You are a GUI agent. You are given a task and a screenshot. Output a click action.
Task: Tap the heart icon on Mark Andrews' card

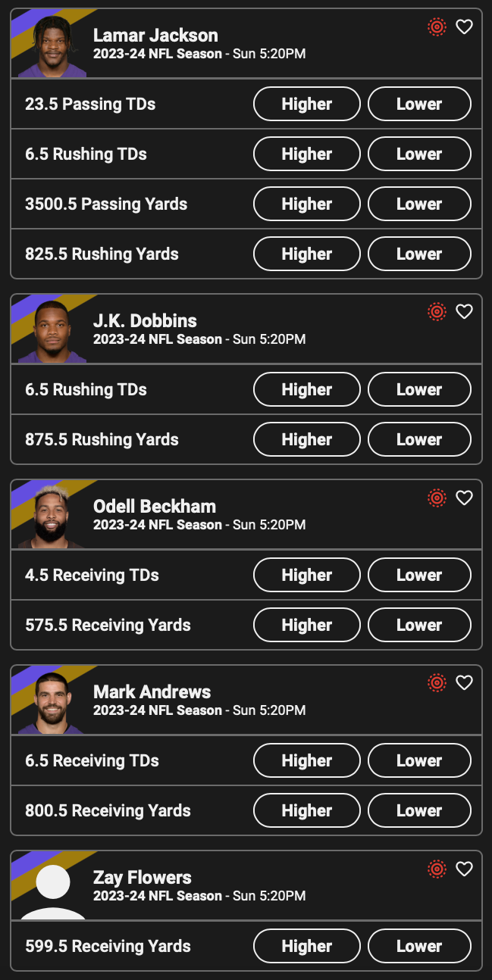point(464,683)
